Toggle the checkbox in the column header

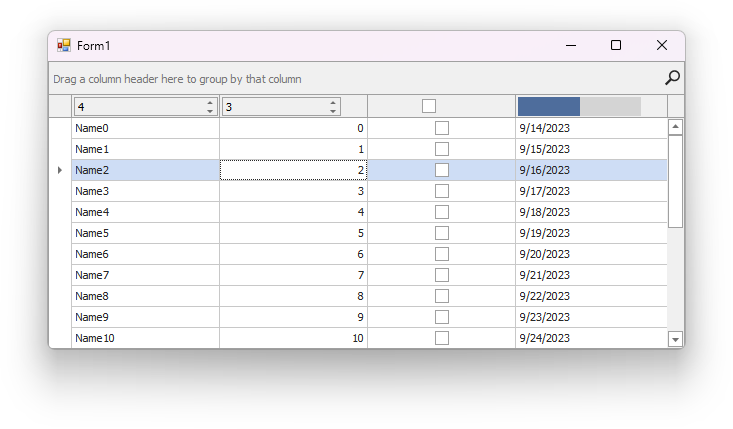(429, 106)
